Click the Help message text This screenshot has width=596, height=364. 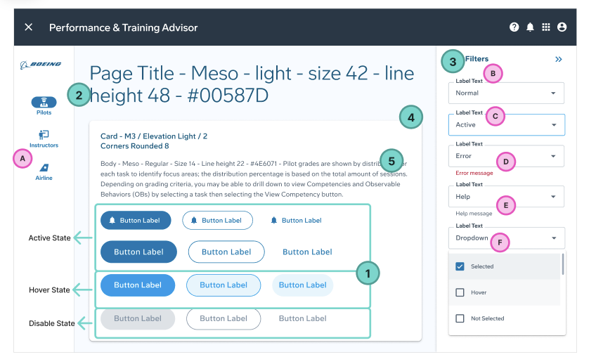coord(474,214)
